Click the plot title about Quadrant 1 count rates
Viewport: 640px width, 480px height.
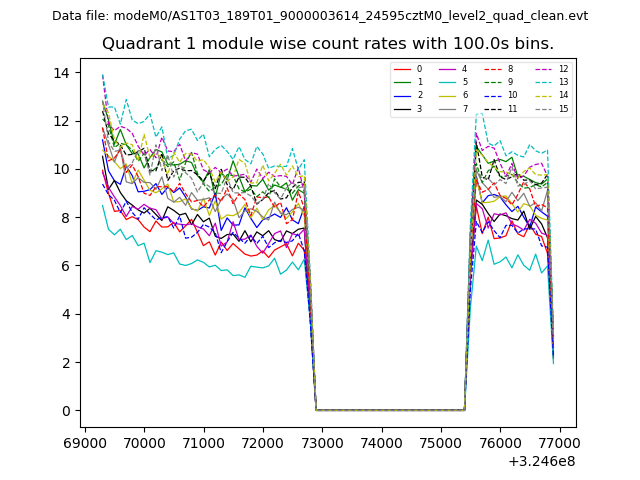click(x=328, y=44)
